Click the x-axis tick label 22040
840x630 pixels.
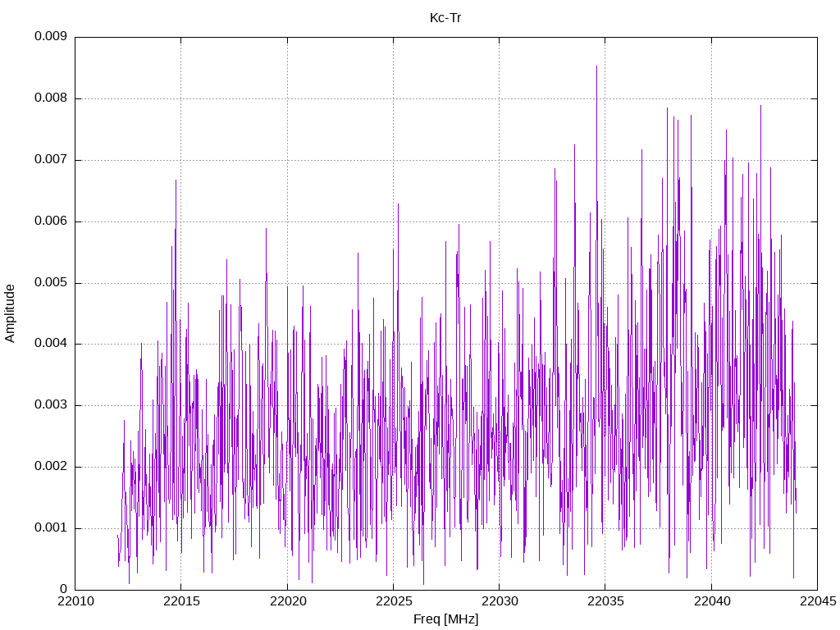pyautogui.click(x=712, y=601)
